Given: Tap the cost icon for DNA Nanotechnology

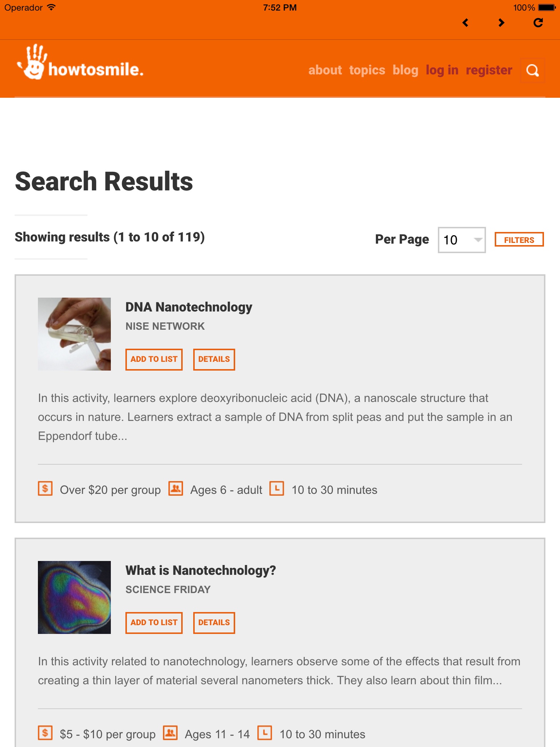Looking at the screenshot, I should pyautogui.click(x=45, y=489).
